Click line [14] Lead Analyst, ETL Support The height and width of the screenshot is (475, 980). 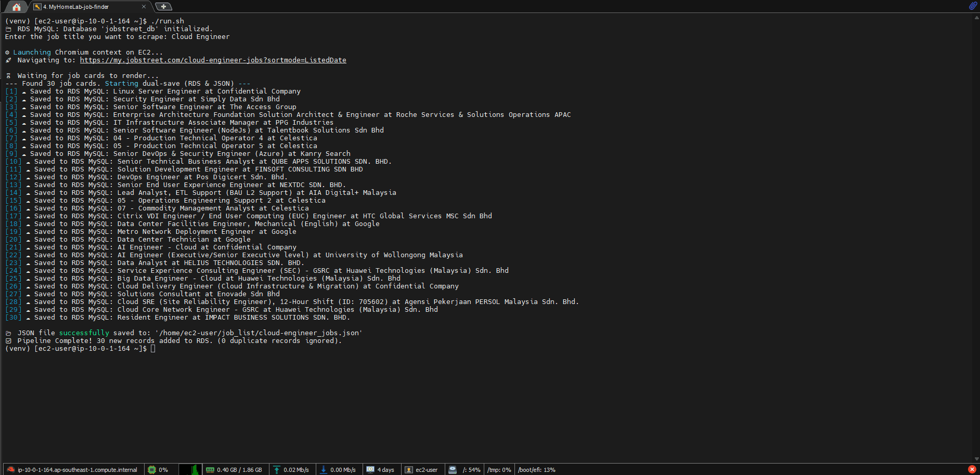click(x=201, y=193)
